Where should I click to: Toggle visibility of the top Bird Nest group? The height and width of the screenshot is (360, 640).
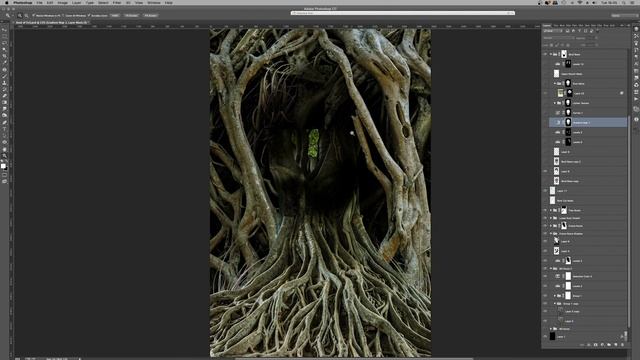pyautogui.click(x=545, y=54)
